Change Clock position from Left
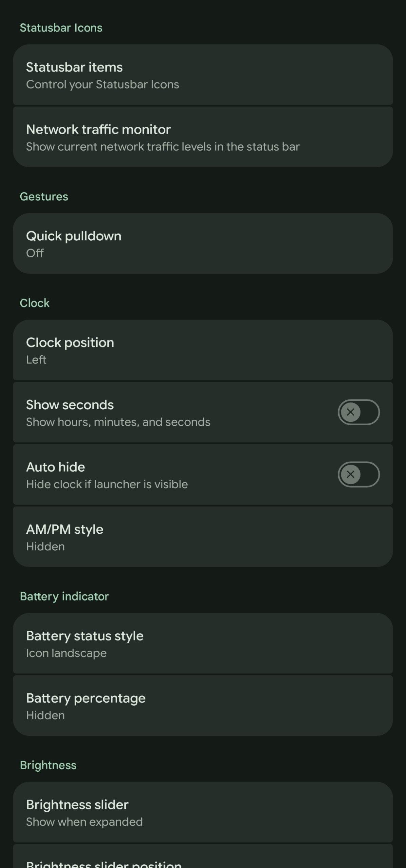Viewport: 406px width, 868px height. 203,350
